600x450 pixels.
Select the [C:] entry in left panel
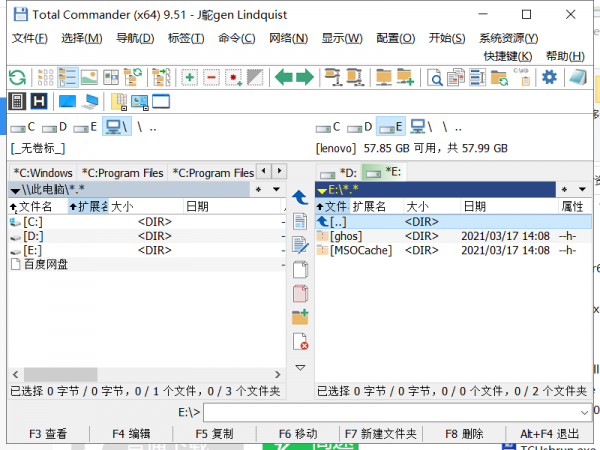(x=147, y=222)
